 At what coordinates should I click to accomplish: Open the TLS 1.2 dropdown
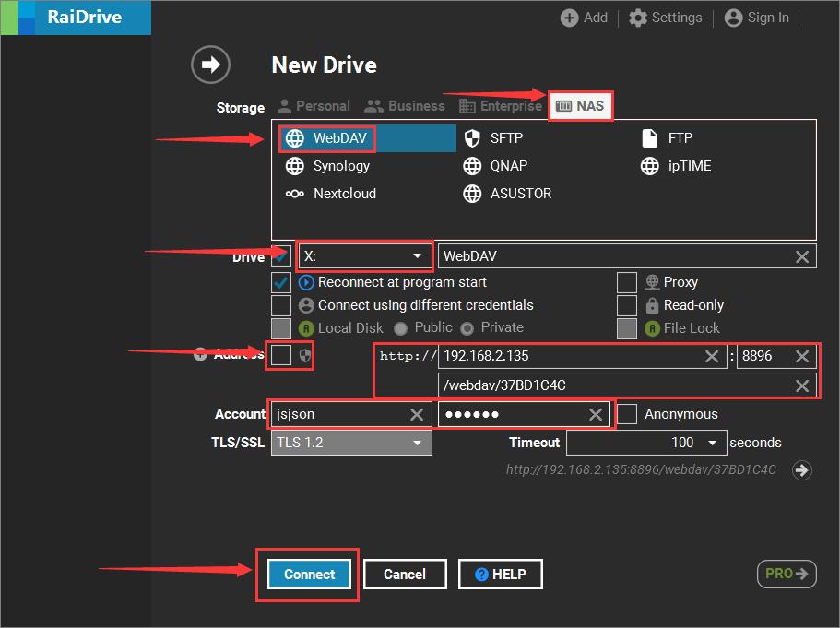(x=351, y=444)
